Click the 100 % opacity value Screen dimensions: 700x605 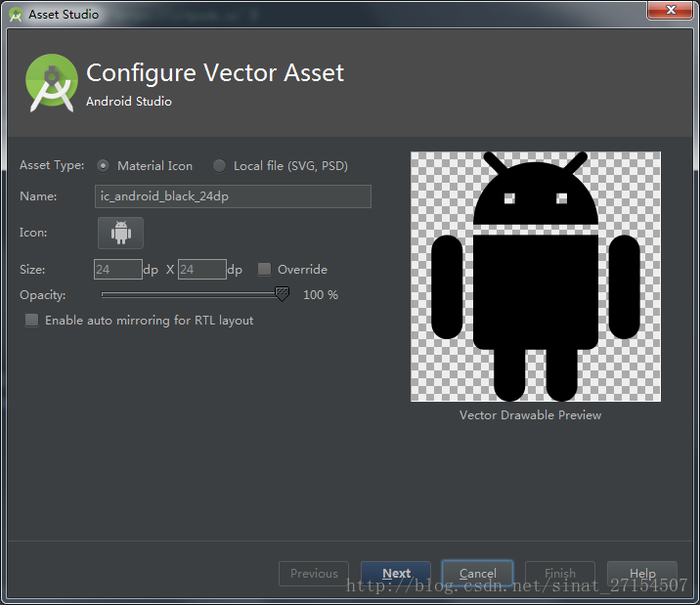point(321,295)
